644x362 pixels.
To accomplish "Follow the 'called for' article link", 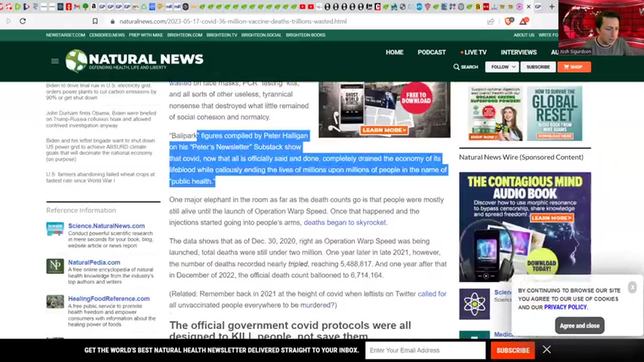I will point(432,294).
